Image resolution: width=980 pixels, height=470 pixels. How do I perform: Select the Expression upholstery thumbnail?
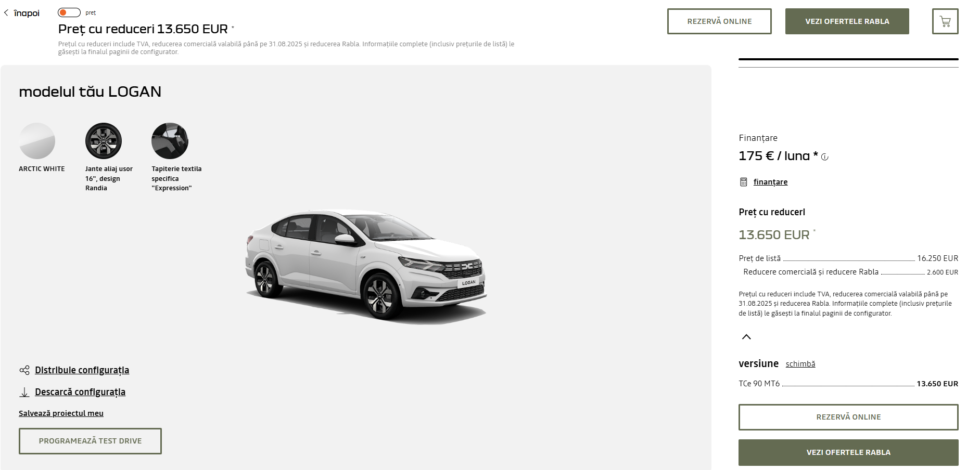pos(170,141)
